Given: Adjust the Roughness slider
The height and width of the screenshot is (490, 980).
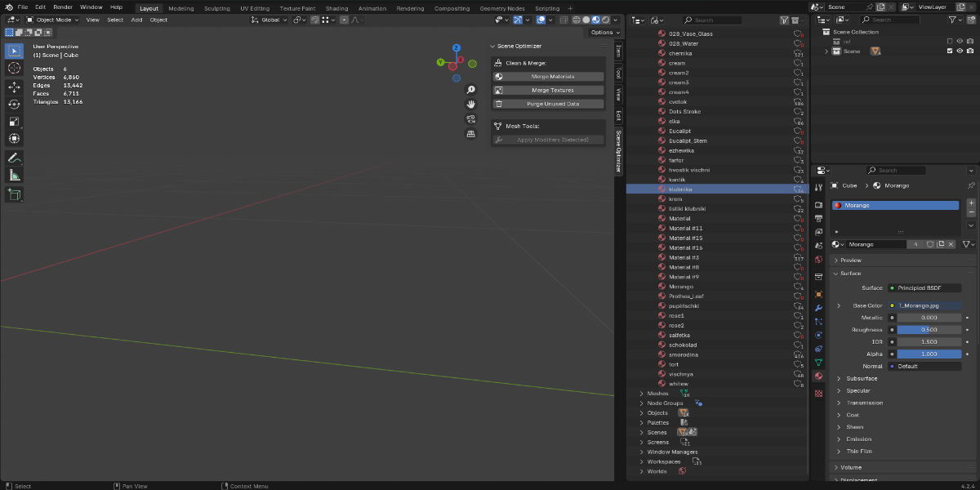Looking at the screenshot, I should [929, 330].
